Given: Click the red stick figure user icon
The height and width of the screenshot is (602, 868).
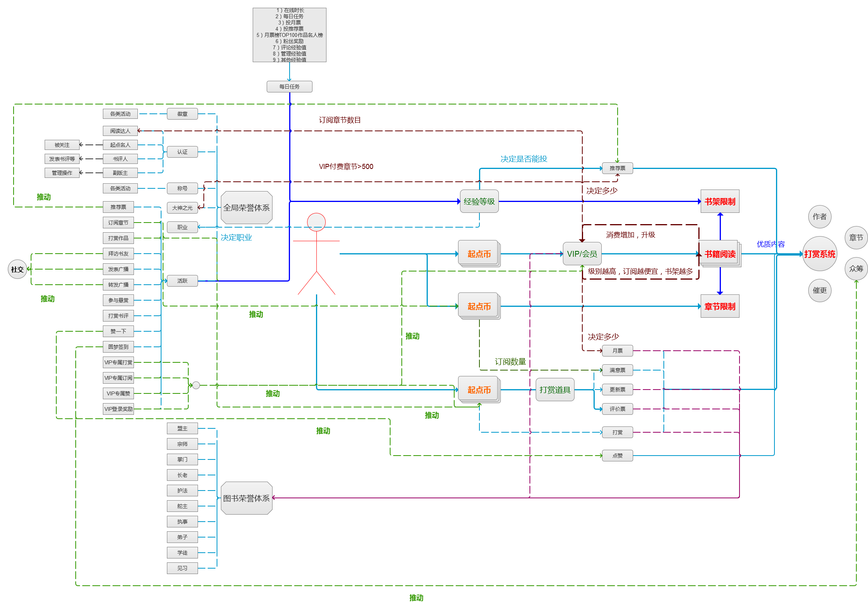Looking at the screenshot, I should point(316,253).
